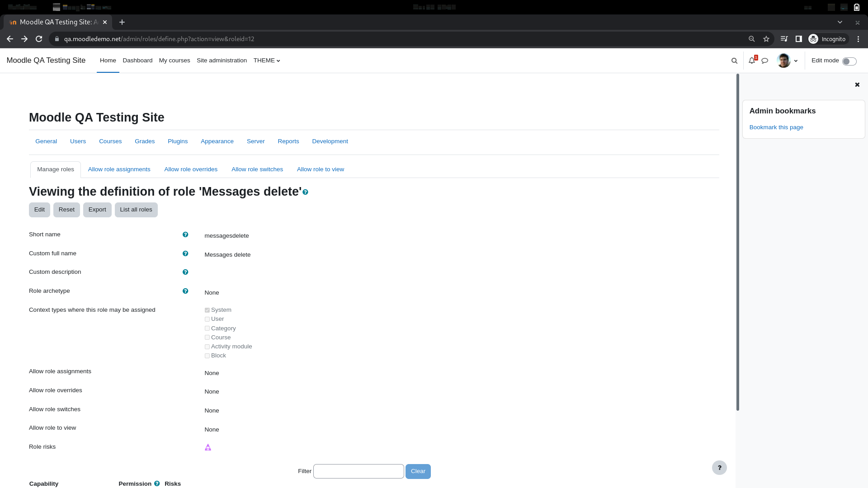The width and height of the screenshot is (868, 488).
Task: Click the Activity module context checkbox
Action: click(207, 347)
